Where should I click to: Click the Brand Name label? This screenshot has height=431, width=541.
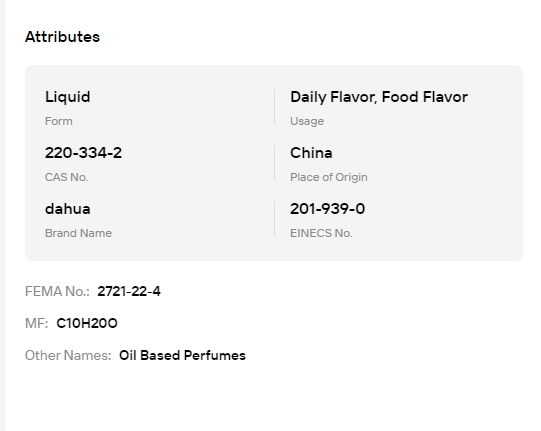78,233
